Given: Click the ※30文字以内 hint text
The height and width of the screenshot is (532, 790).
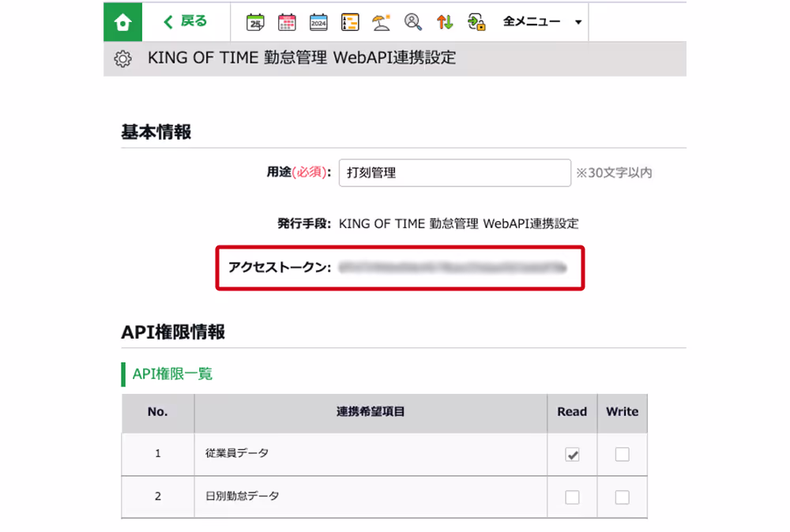Looking at the screenshot, I should pos(614,173).
